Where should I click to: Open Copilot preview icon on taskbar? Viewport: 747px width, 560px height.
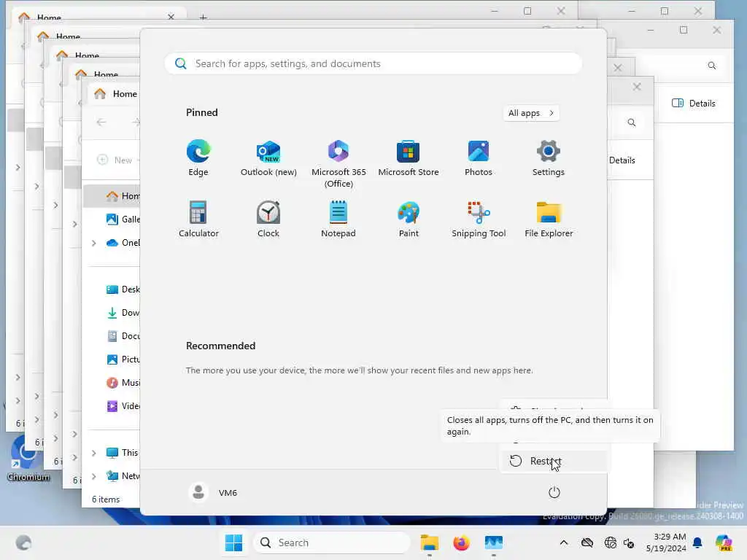pos(724,542)
